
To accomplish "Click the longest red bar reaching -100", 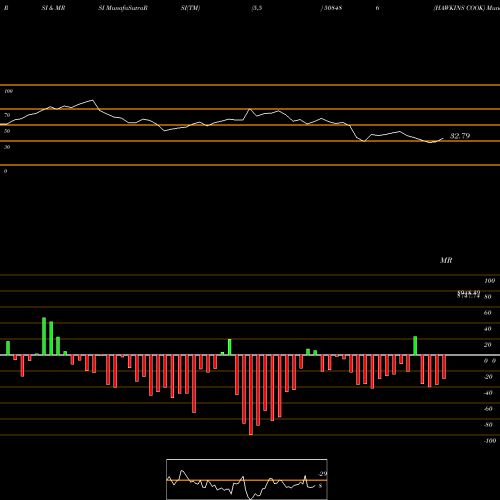I will tap(251, 395).
